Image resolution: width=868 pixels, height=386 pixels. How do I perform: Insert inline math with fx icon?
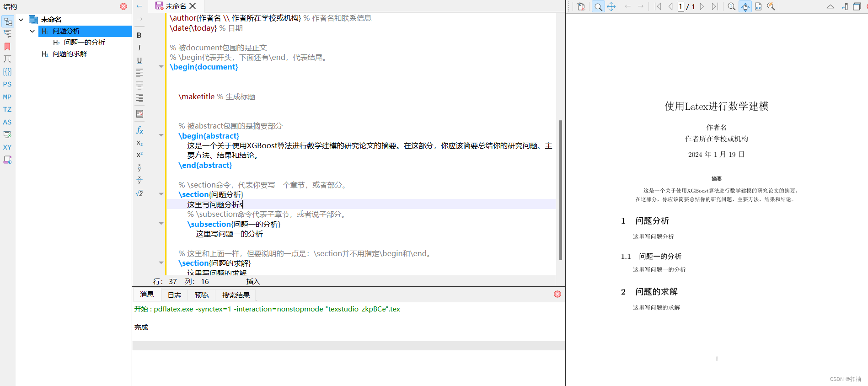click(139, 130)
